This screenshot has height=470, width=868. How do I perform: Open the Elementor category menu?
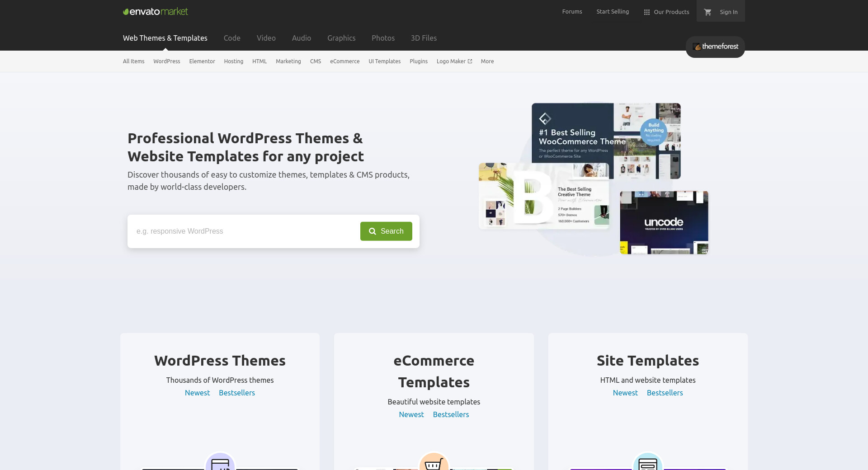coord(202,61)
